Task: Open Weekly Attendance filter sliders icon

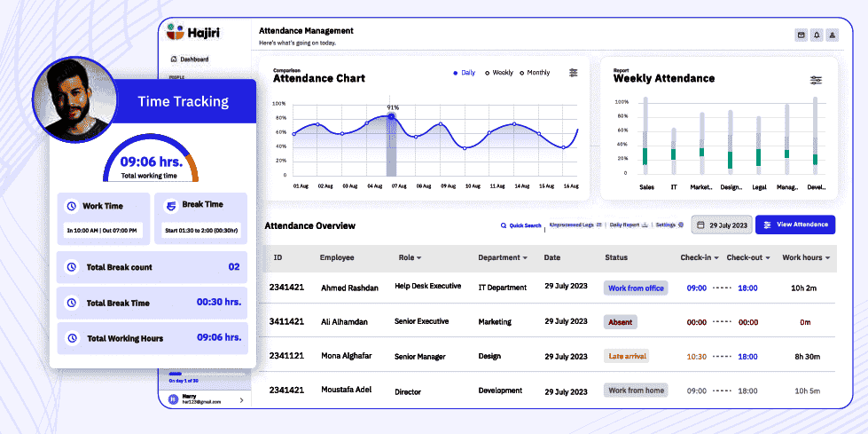Action: click(x=816, y=80)
